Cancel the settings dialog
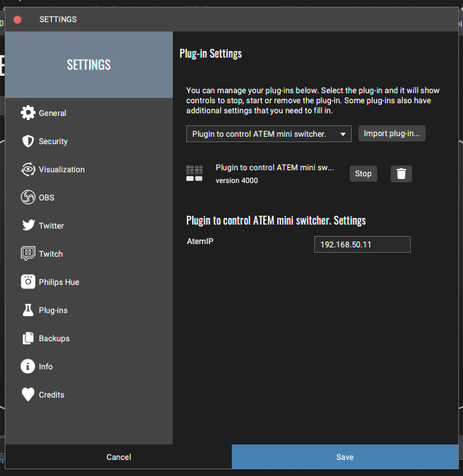 point(119,457)
